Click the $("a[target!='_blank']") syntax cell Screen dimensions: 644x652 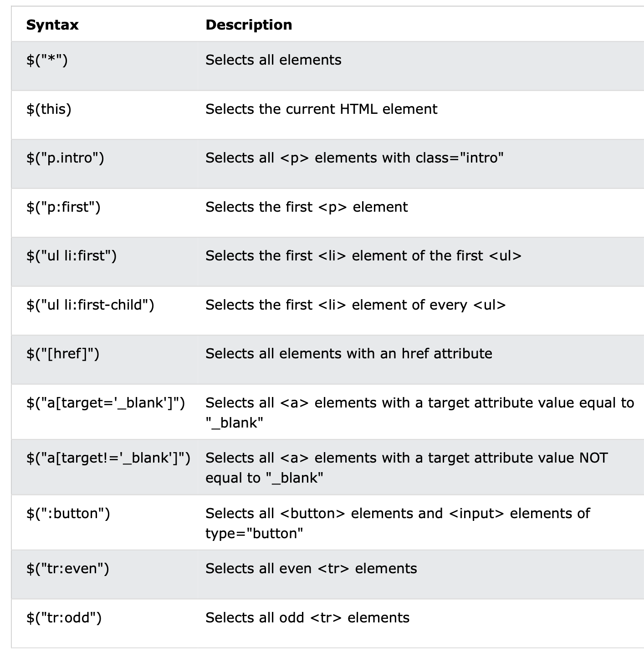coord(108,458)
